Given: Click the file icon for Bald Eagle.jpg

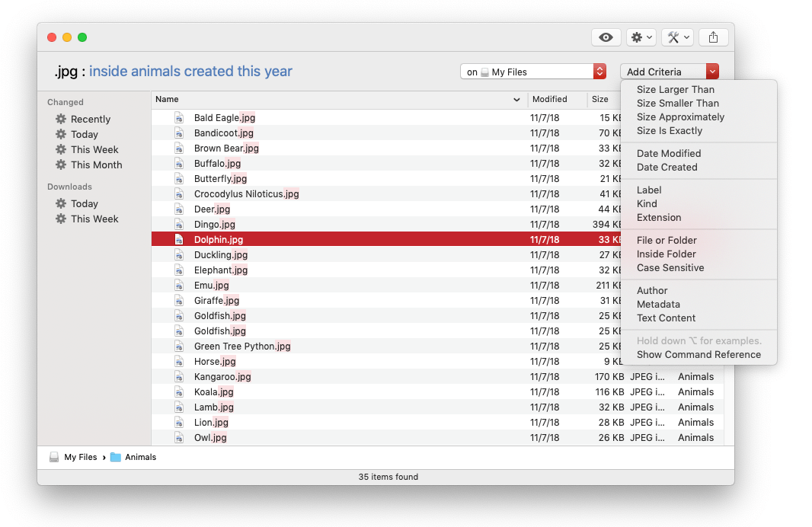Looking at the screenshot, I should [x=179, y=118].
